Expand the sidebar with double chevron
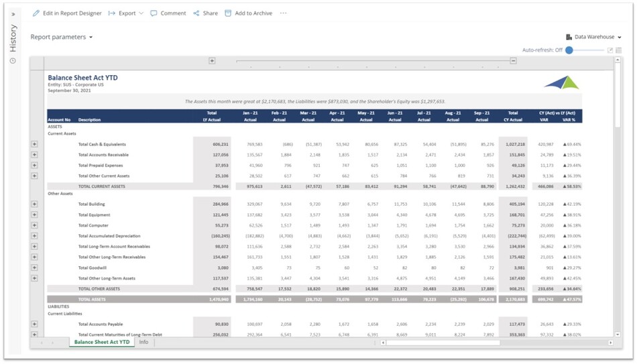The image size is (637, 364). [13, 14]
